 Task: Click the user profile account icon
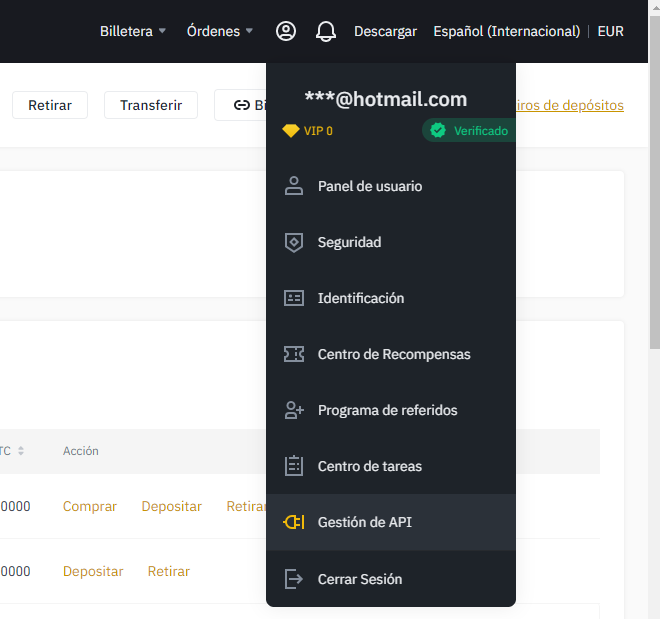(286, 31)
